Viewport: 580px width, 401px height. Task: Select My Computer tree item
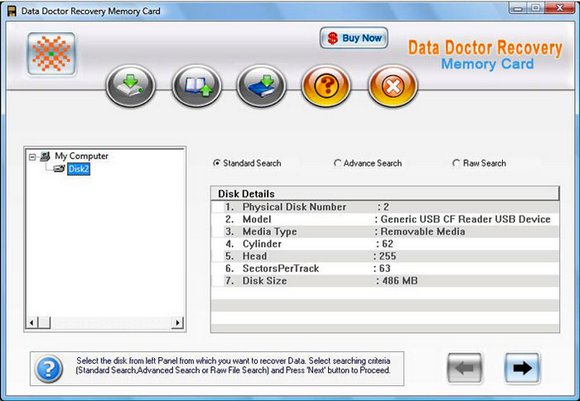point(81,156)
